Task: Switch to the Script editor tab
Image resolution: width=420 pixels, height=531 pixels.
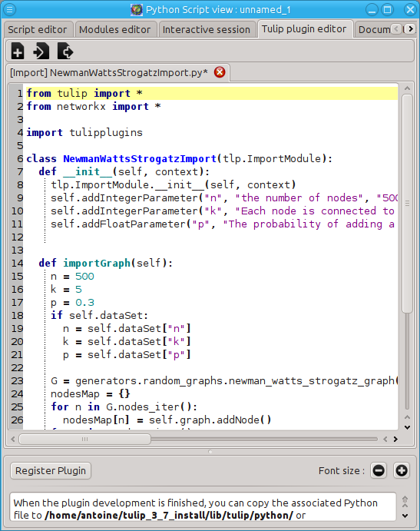Action: (37, 29)
